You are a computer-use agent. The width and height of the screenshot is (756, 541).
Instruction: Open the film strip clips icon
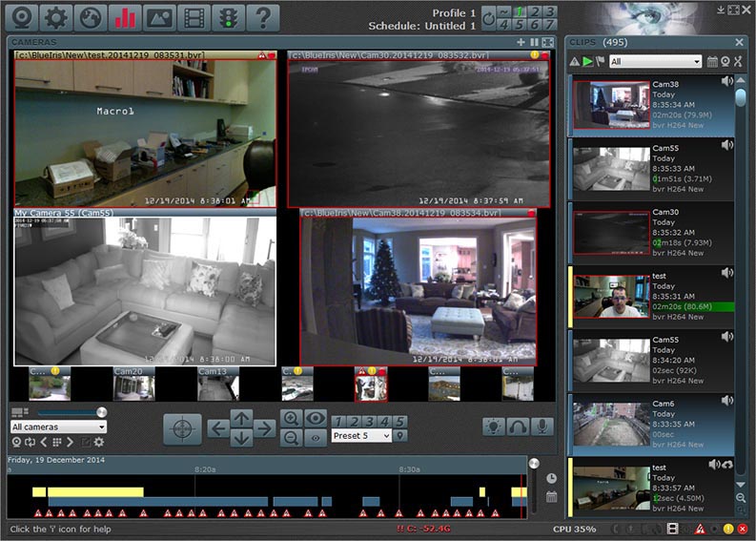tap(194, 18)
